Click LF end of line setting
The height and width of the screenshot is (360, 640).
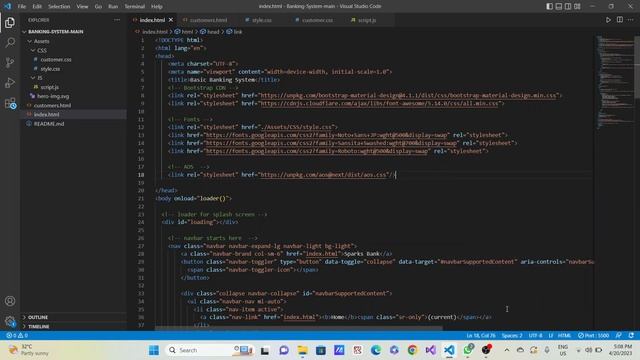point(551,336)
